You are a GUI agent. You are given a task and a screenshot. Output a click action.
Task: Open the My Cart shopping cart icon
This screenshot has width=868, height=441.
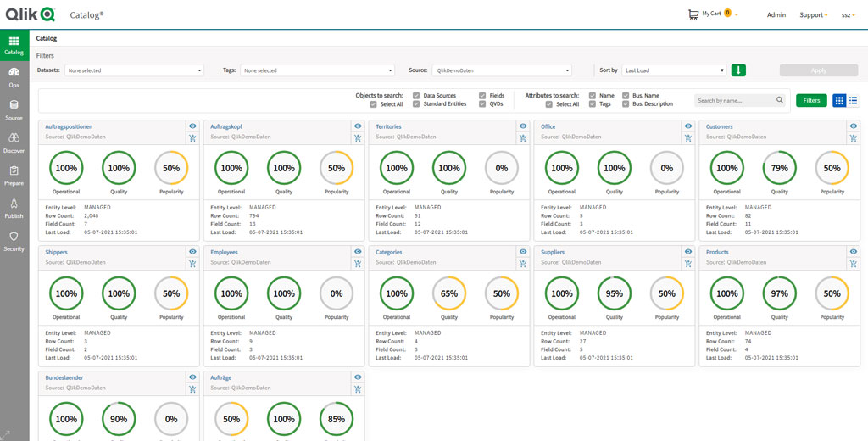click(x=693, y=14)
